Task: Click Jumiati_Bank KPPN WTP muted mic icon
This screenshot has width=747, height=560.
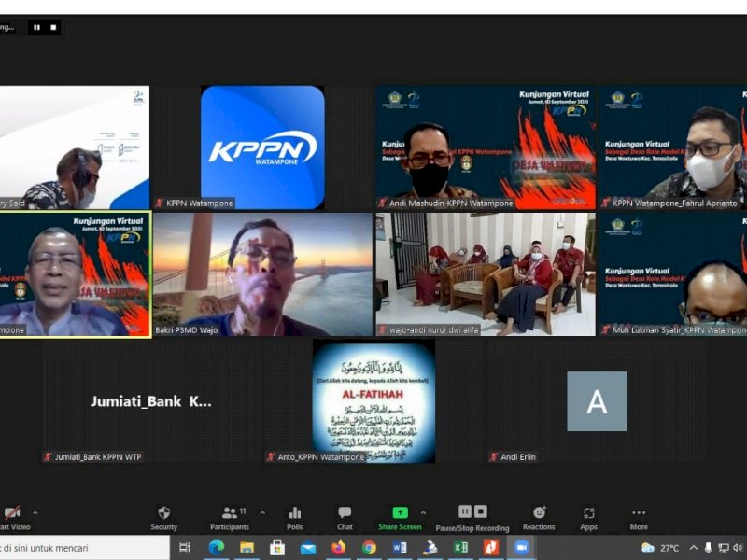Action: [48, 456]
